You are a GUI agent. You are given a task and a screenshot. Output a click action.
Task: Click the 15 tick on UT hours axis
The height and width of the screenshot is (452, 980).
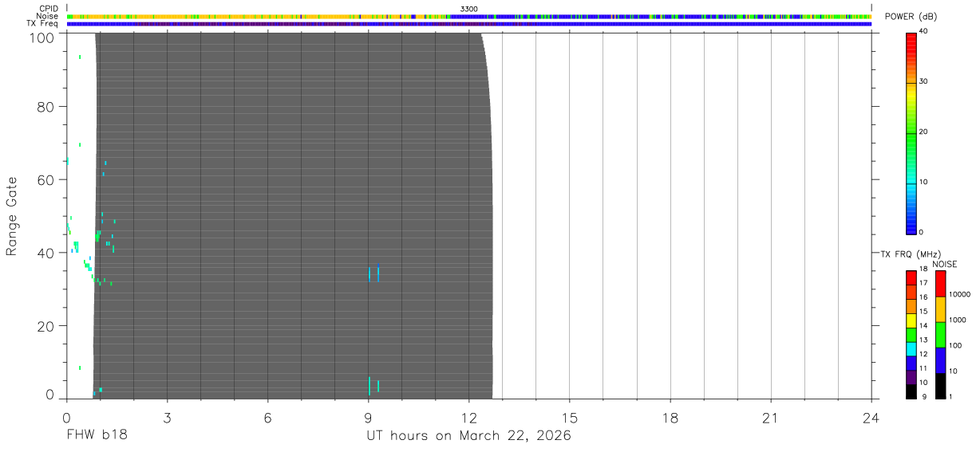(x=570, y=417)
